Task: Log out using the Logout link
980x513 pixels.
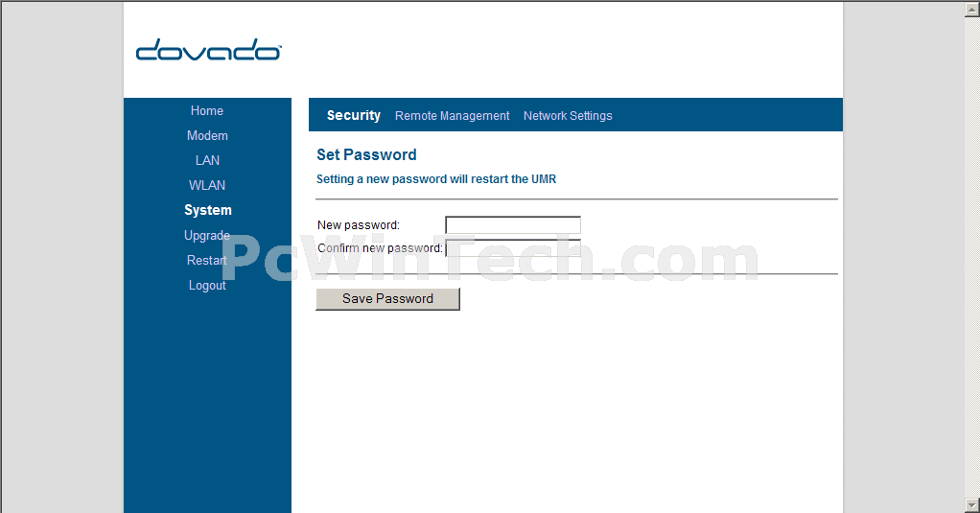Action: tap(207, 286)
